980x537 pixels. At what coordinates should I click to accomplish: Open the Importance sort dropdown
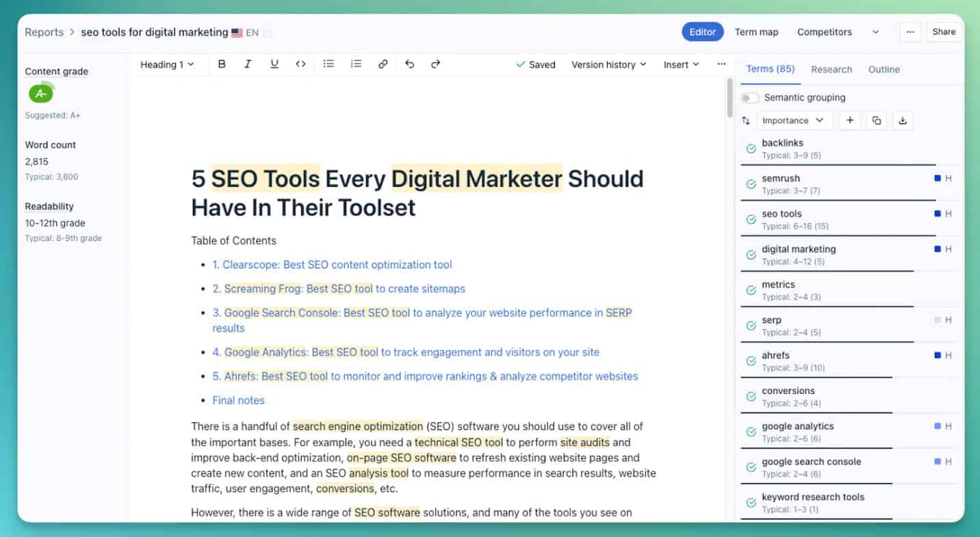(x=794, y=120)
